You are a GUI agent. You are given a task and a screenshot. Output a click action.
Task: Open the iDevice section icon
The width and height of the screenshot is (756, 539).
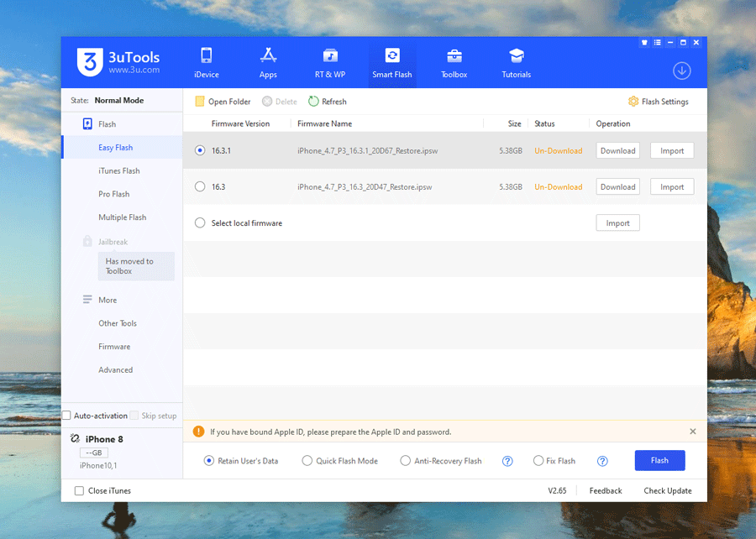(206, 56)
